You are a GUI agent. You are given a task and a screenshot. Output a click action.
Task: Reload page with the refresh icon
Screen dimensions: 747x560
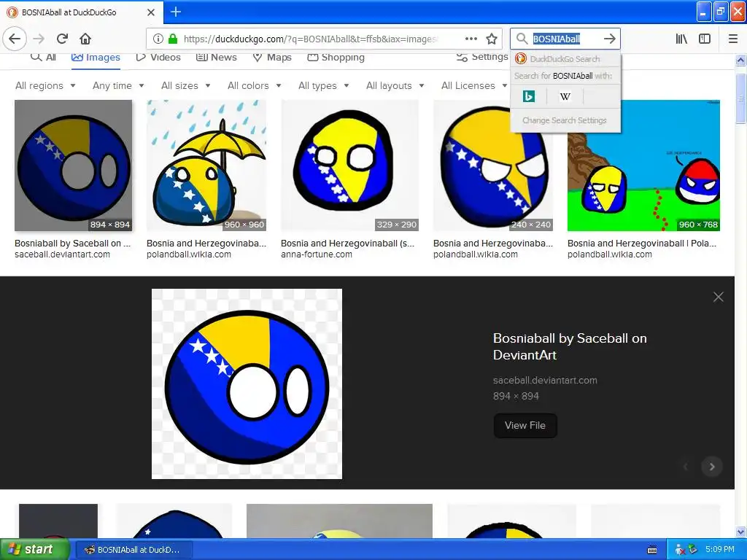[62, 39]
